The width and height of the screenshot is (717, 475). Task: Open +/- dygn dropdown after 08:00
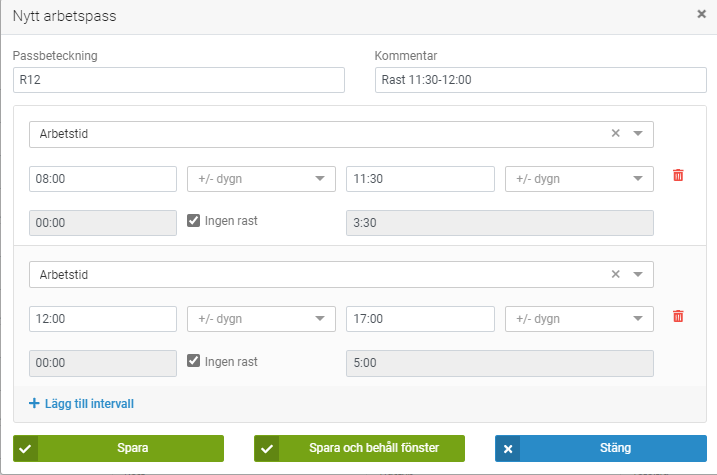coord(261,179)
